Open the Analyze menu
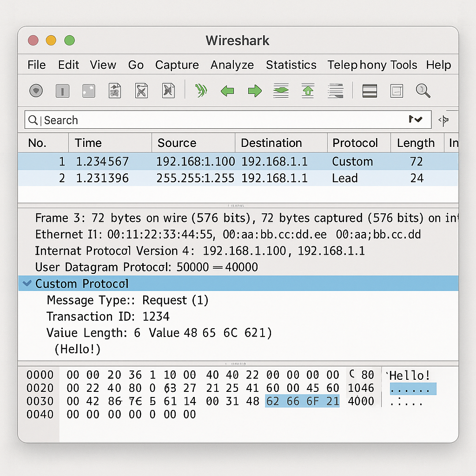 point(232,65)
